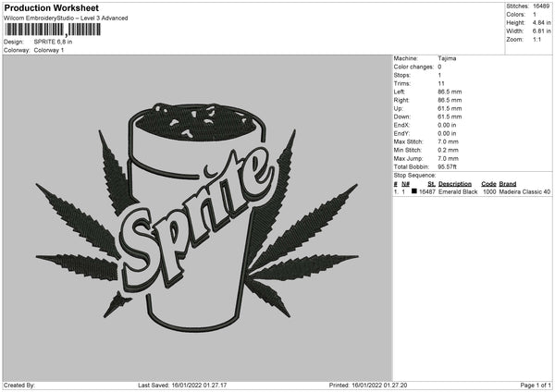Click the EndX value 0.00 in
Screen dimensions: 555x392
point(447,125)
